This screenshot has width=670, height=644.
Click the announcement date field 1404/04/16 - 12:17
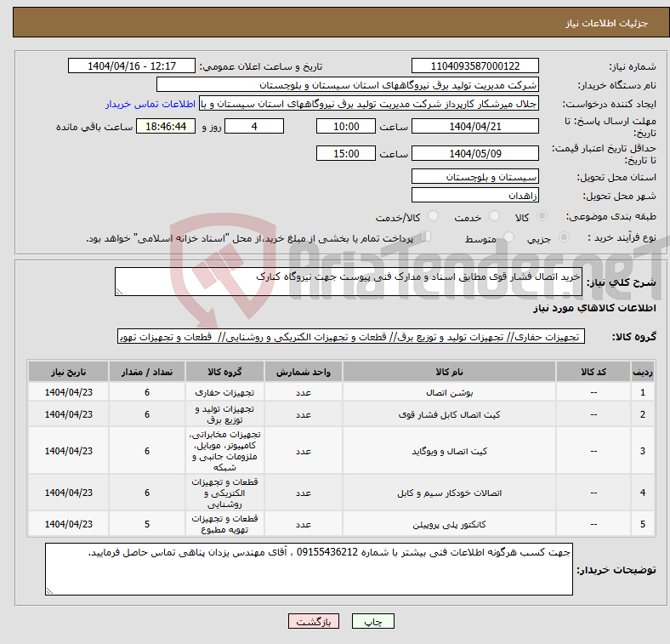click(132, 66)
